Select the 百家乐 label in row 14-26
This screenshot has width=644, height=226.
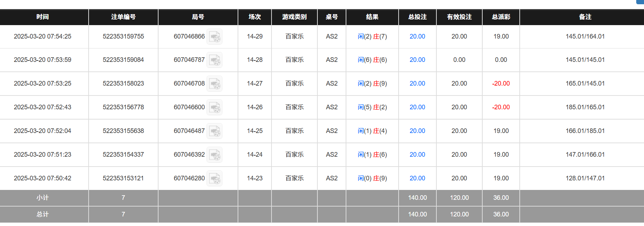click(x=294, y=107)
